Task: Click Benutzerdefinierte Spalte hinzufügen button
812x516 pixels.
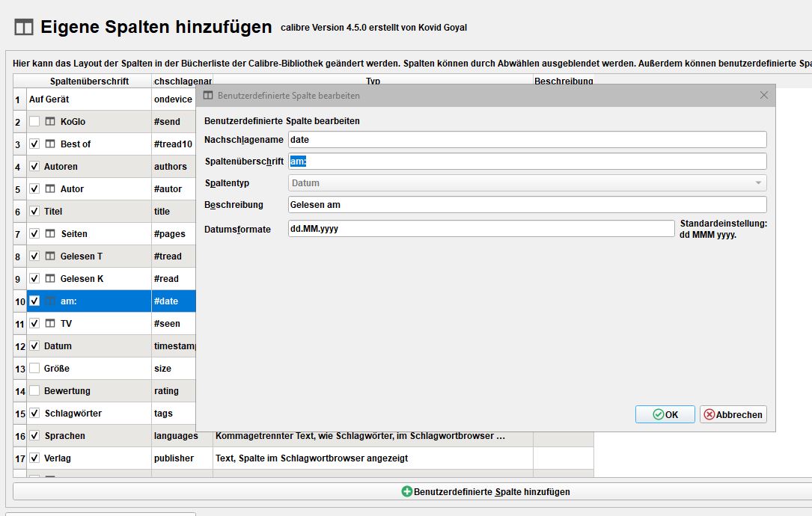Action: [486, 491]
